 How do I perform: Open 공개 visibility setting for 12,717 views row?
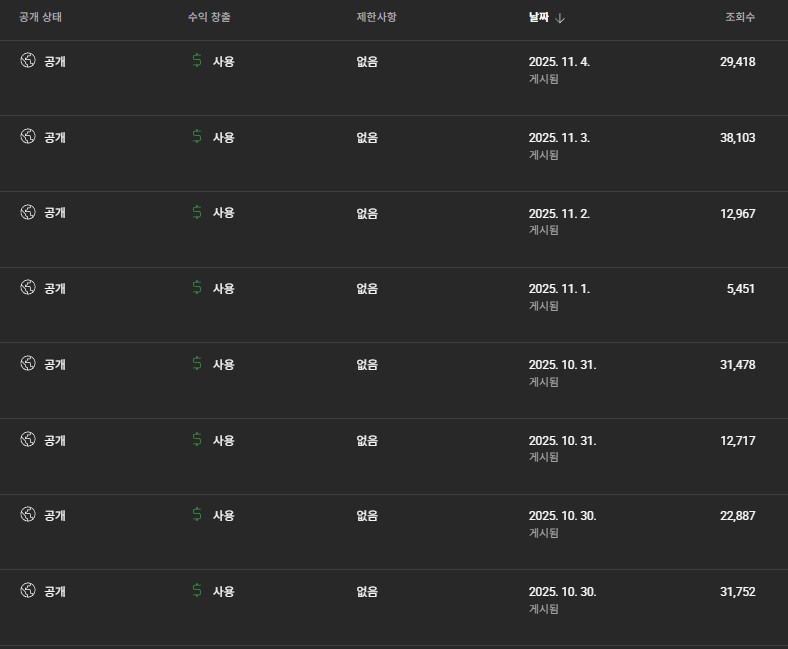[x=55, y=440]
